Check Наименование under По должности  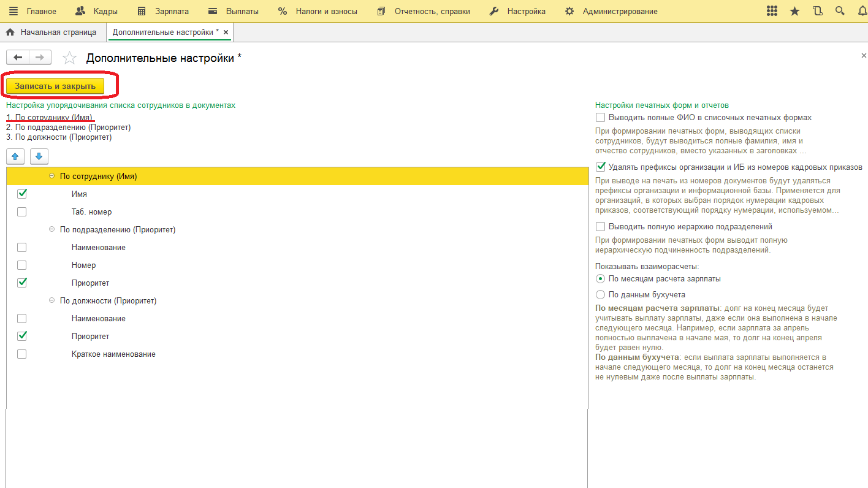coord(22,318)
